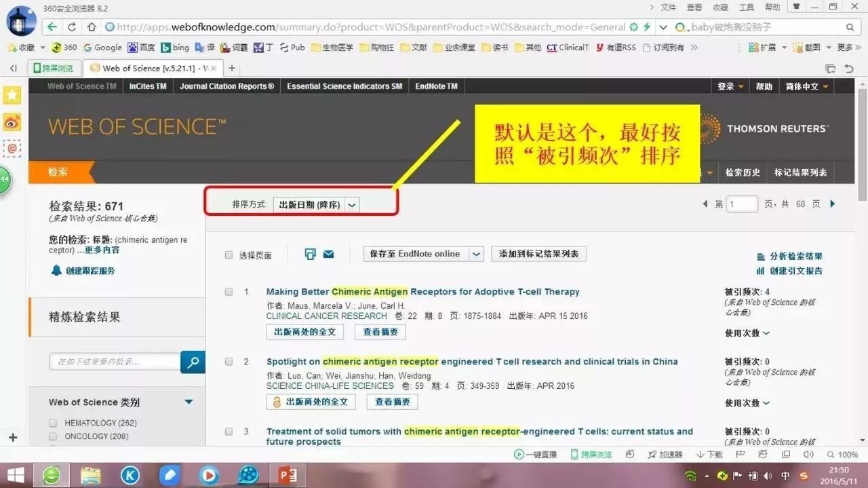868x488 pixels.
Task: Open the 简体中文 language dropdown
Action: pyautogui.click(x=807, y=86)
